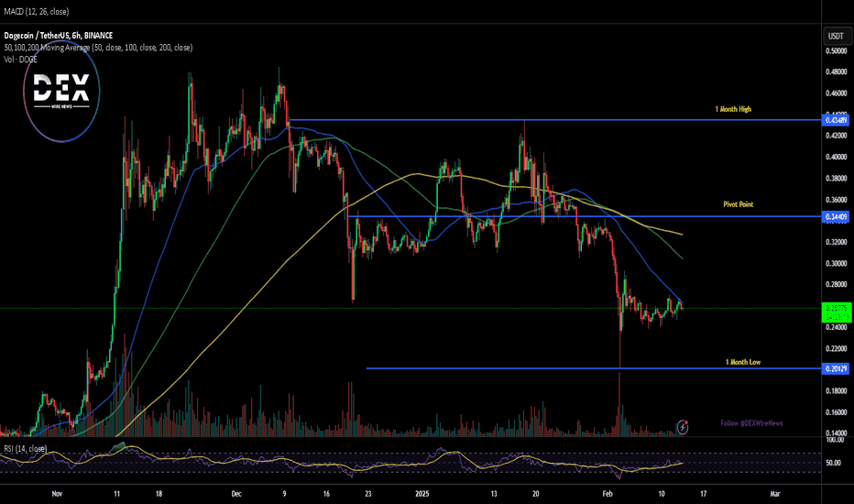The width and height of the screenshot is (854, 504).
Task: Select the 0.20129 price label
Action: point(836,369)
